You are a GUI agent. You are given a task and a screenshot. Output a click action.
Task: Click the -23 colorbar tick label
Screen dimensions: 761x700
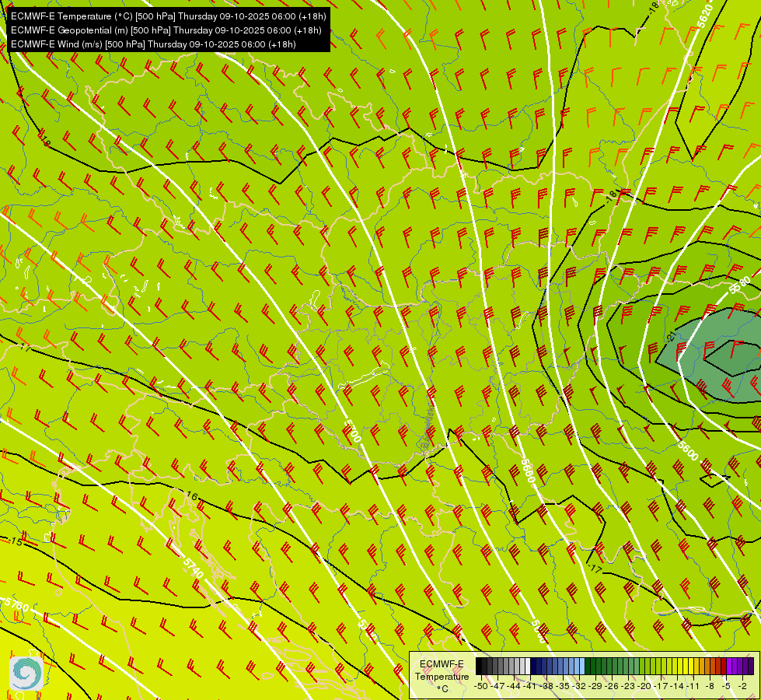coord(628,686)
